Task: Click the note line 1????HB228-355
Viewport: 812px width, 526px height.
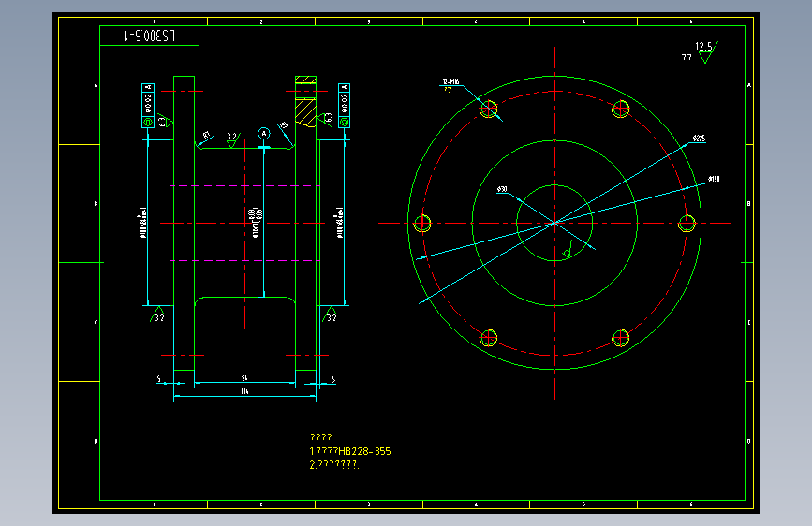Action: pyautogui.click(x=350, y=451)
